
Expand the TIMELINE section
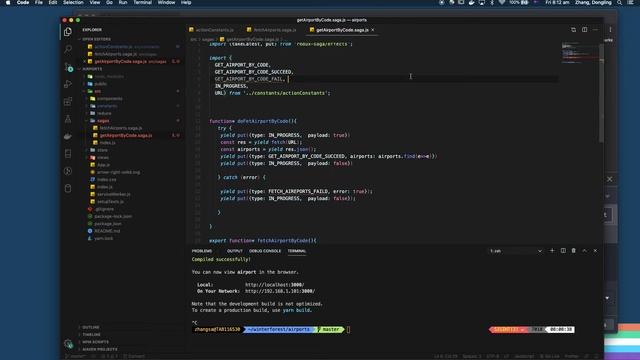(91, 335)
